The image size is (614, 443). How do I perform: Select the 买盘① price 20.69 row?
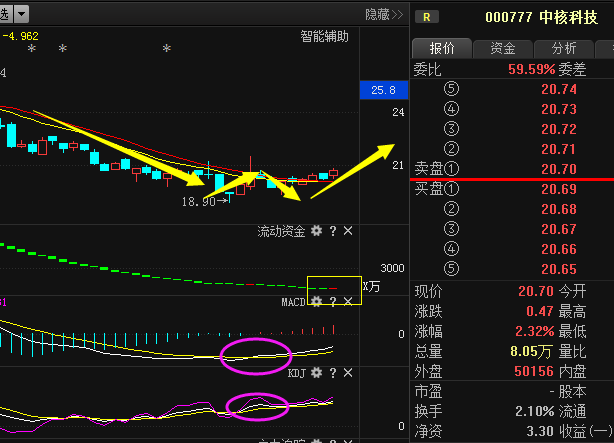[510, 189]
